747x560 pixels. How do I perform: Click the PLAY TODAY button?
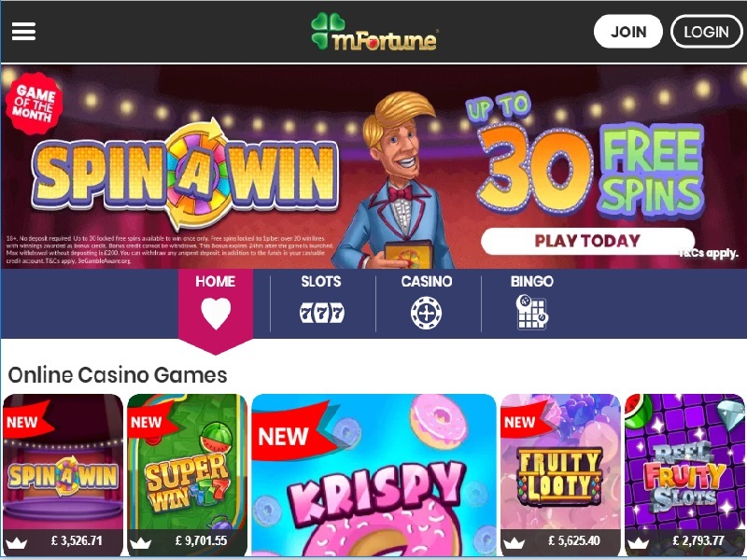587,241
